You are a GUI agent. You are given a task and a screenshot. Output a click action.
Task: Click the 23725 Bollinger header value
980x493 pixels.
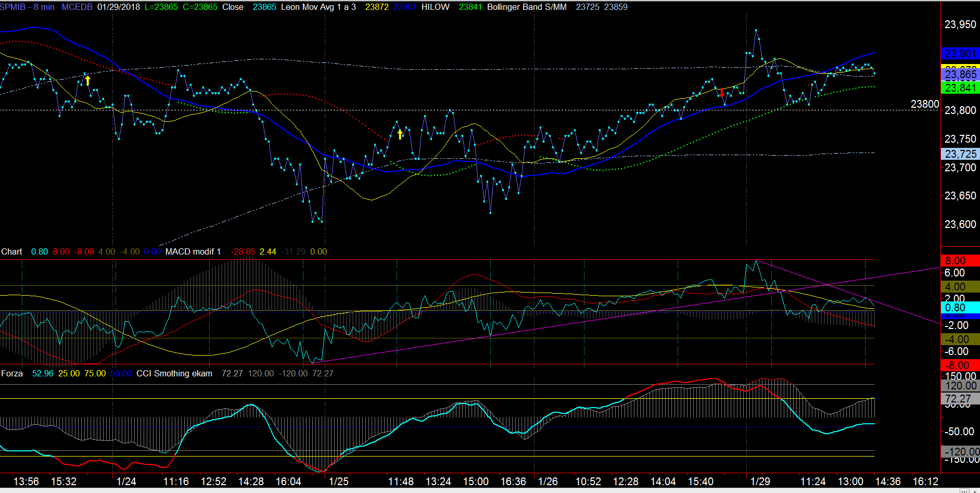click(588, 7)
